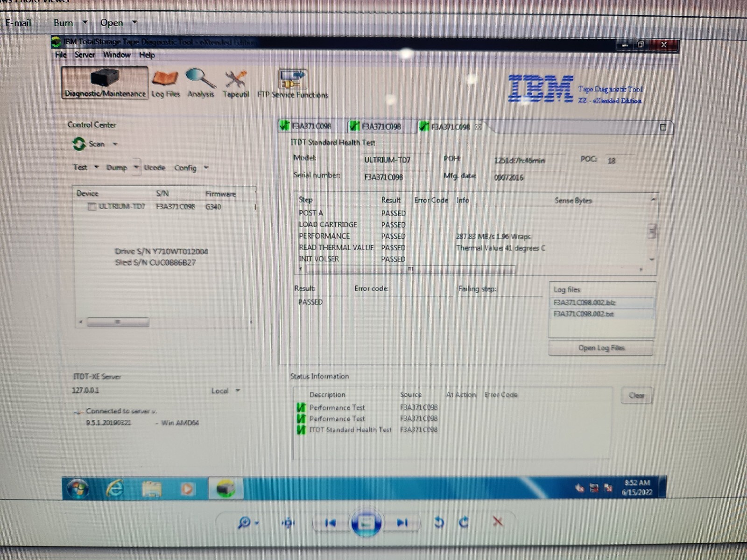Delete photo with red X icon
747x560 pixels.
[498, 521]
